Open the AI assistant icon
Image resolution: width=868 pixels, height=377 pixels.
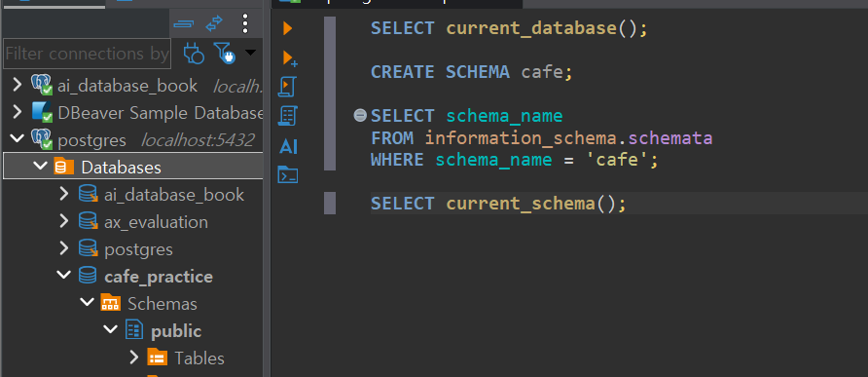tap(288, 146)
